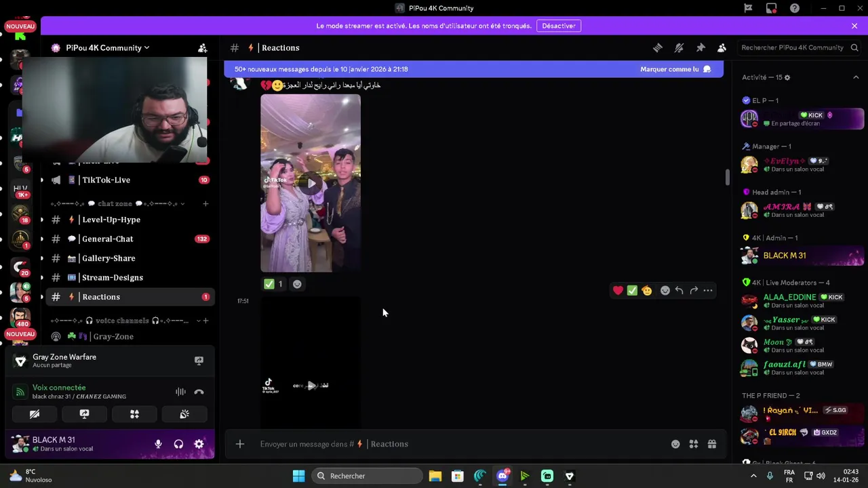
Task: Open Activité settings gear
Action: 787,77
